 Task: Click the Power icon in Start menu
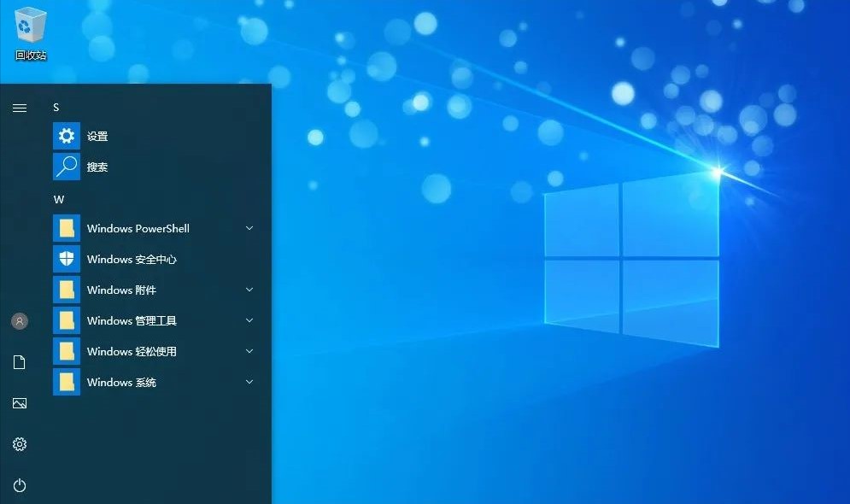[x=19, y=485]
